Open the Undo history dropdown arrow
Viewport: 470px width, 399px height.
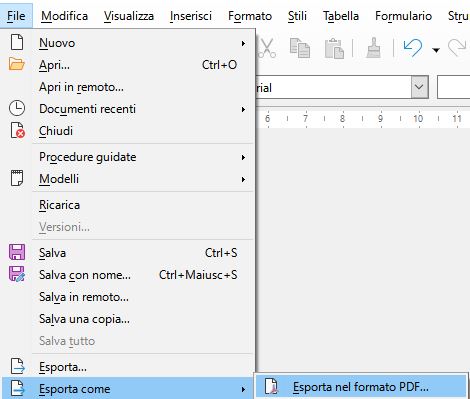click(436, 50)
